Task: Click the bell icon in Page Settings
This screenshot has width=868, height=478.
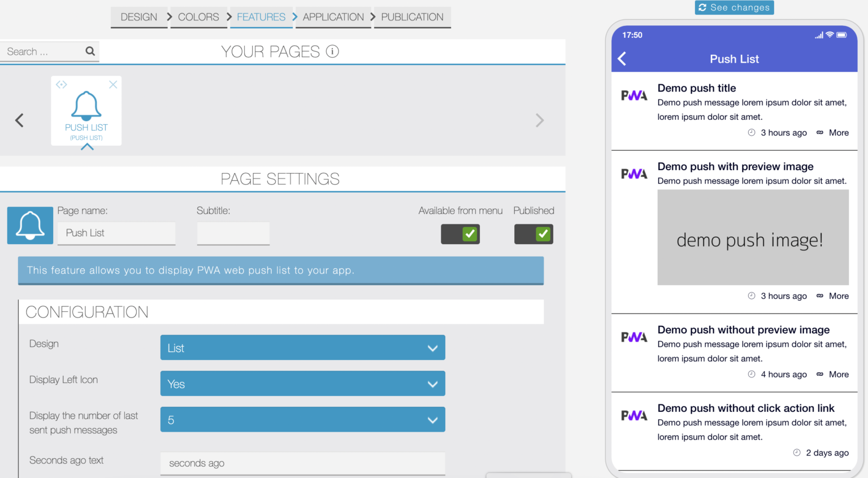Action: [29, 225]
